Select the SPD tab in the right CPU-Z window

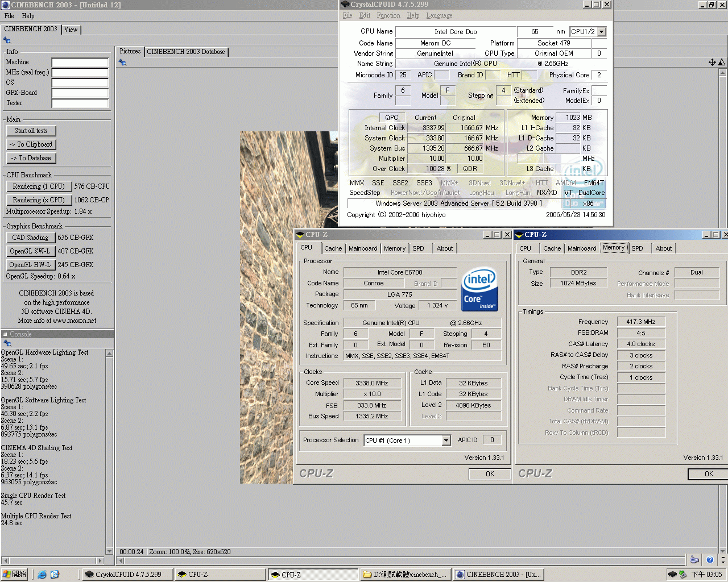coord(637,248)
